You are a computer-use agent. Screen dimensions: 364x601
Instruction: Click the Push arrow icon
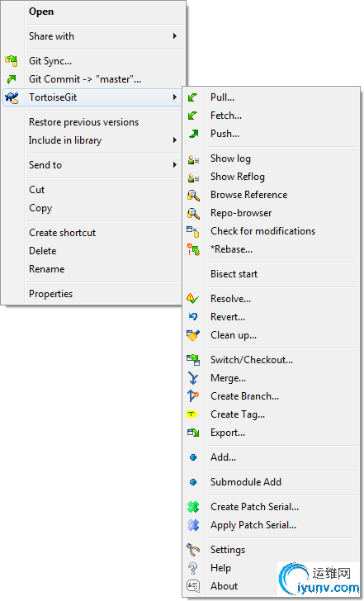point(193,134)
